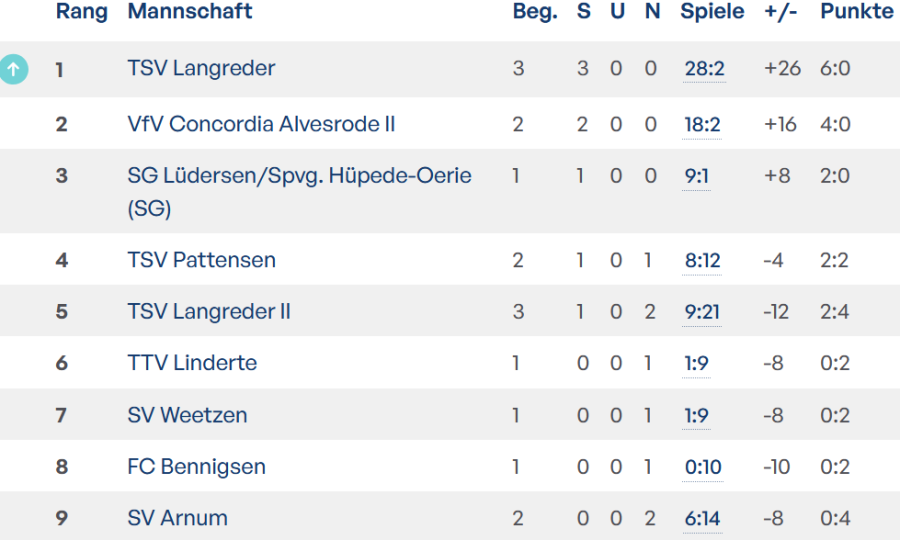
Task: Open TSV Langreder team page
Action: click(201, 69)
